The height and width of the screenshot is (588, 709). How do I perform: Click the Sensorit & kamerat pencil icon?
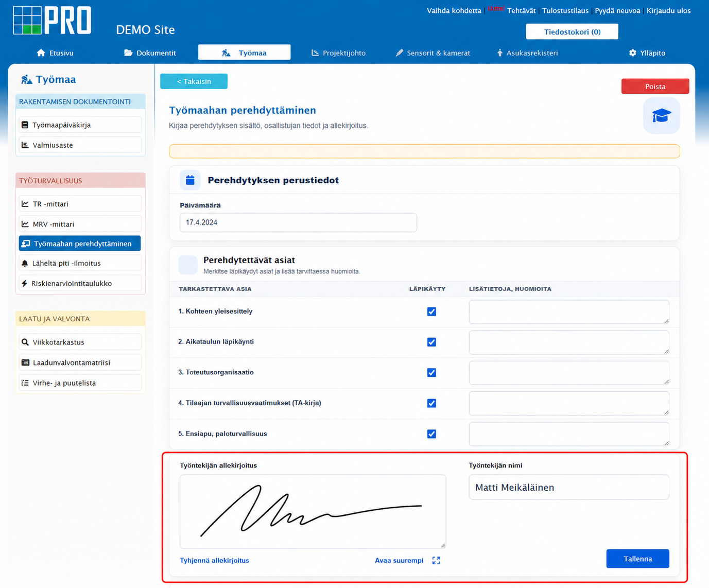399,53
